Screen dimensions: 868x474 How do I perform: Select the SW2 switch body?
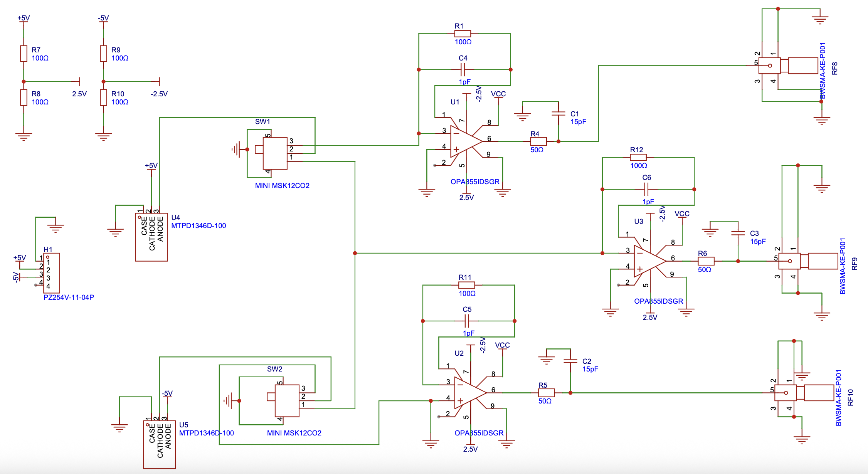[x=287, y=401]
